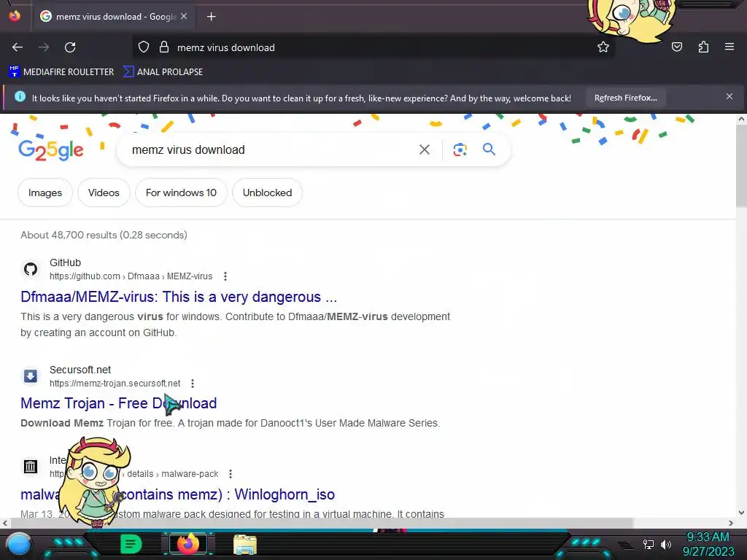Open three-dot menu for Securesoft.net result
The height and width of the screenshot is (560, 747).
pyautogui.click(x=193, y=384)
